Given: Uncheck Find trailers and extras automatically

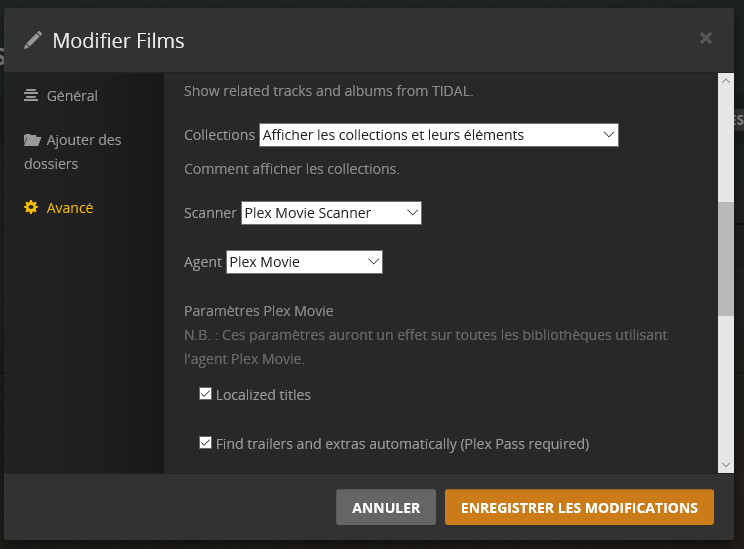Looking at the screenshot, I should (x=206, y=442).
